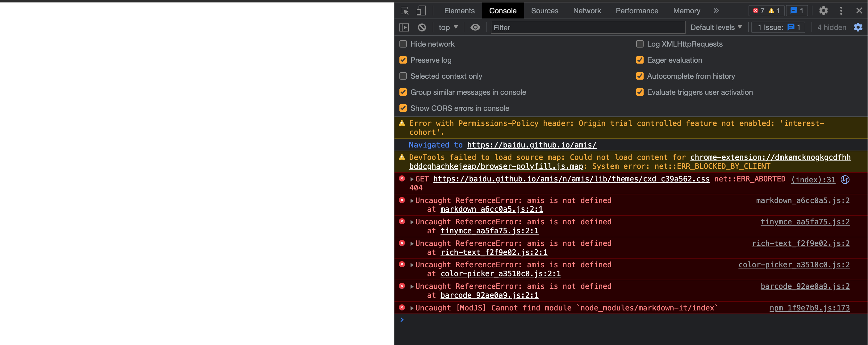Viewport: 868px width, 345px height.
Task: Activate the inspect element picker icon
Action: 404,11
